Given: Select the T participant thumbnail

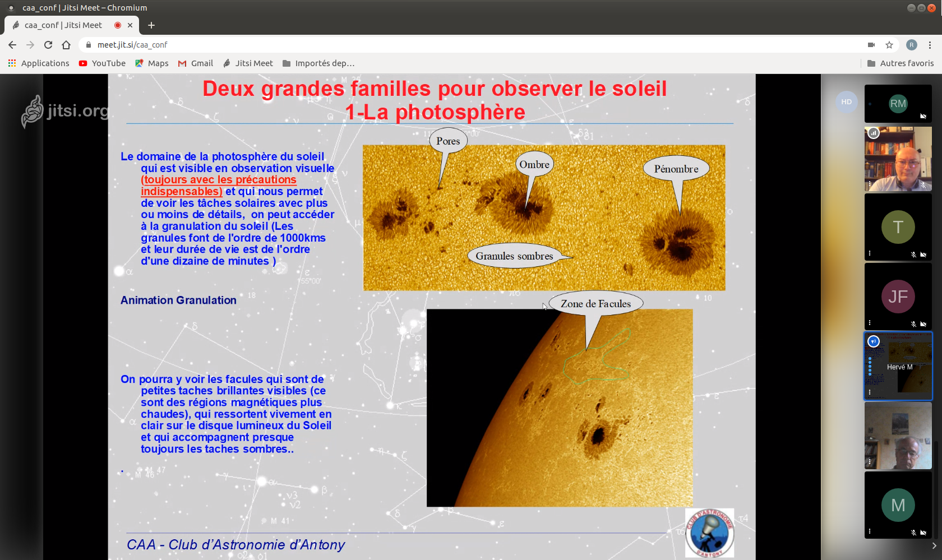Looking at the screenshot, I should [x=898, y=227].
